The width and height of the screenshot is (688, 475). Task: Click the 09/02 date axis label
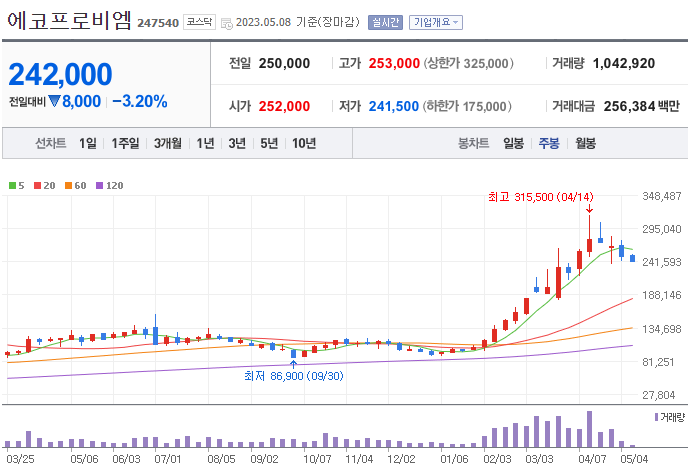pyautogui.click(x=264, y=459)
